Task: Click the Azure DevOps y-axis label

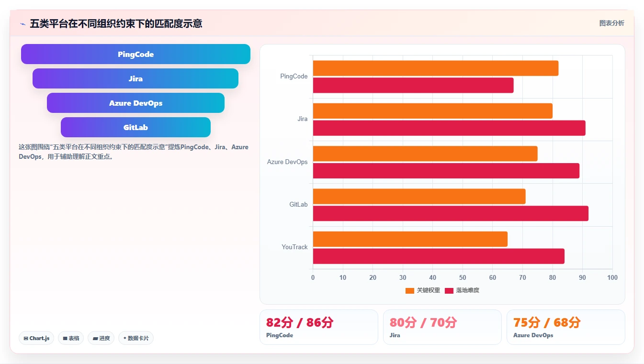Action: [x=287, y=162]
